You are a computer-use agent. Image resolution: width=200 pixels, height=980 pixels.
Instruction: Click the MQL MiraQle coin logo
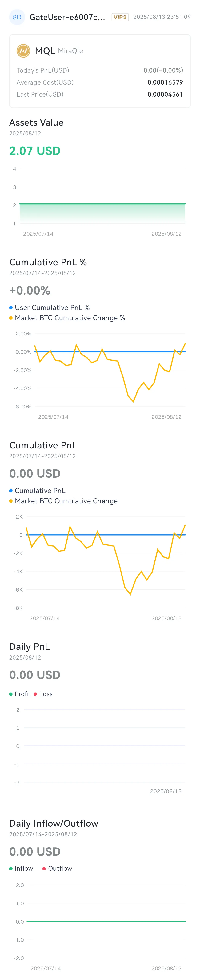coord(23,51)
